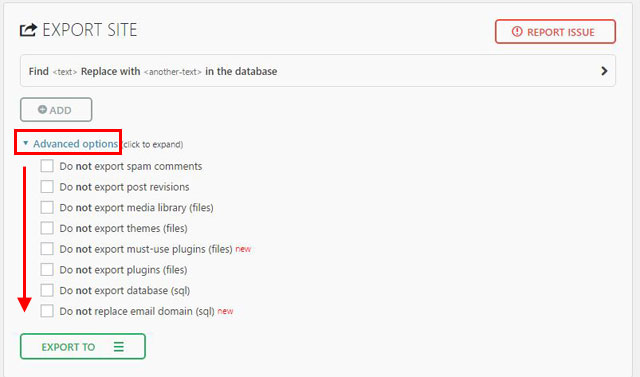
Task: Toggle Do not export must-use plugins checkbox
Action: point(47,249)
